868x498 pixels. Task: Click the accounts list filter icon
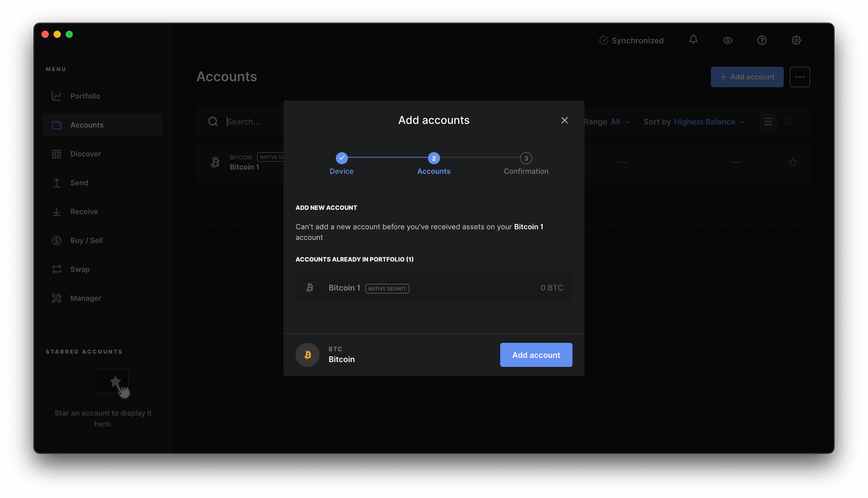click(768, 121)
